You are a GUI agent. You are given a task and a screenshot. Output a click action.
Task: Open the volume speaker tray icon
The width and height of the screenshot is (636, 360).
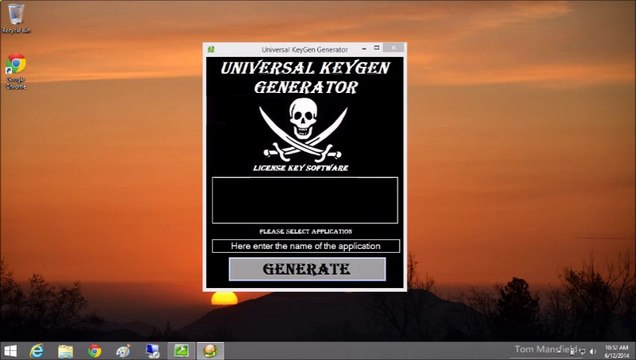[x=593, y=352]
